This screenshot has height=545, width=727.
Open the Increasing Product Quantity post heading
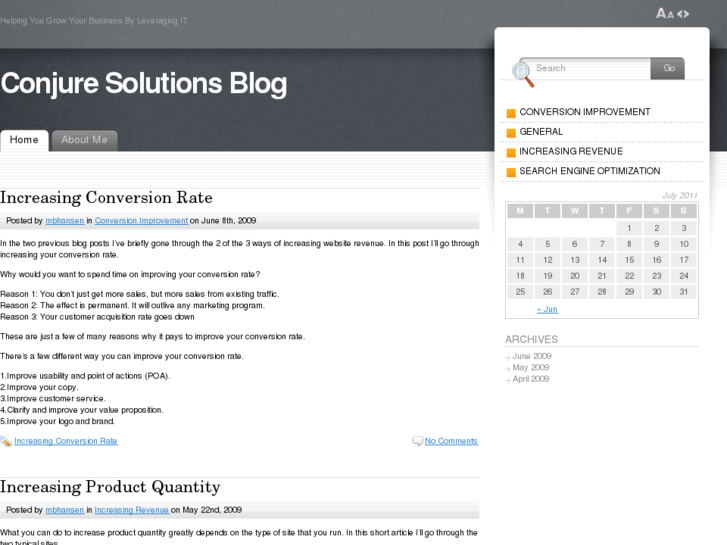coord(110,487)
